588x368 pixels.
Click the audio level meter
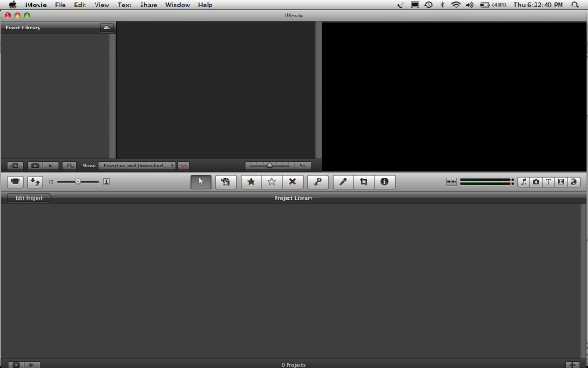[x=487, y=182]
